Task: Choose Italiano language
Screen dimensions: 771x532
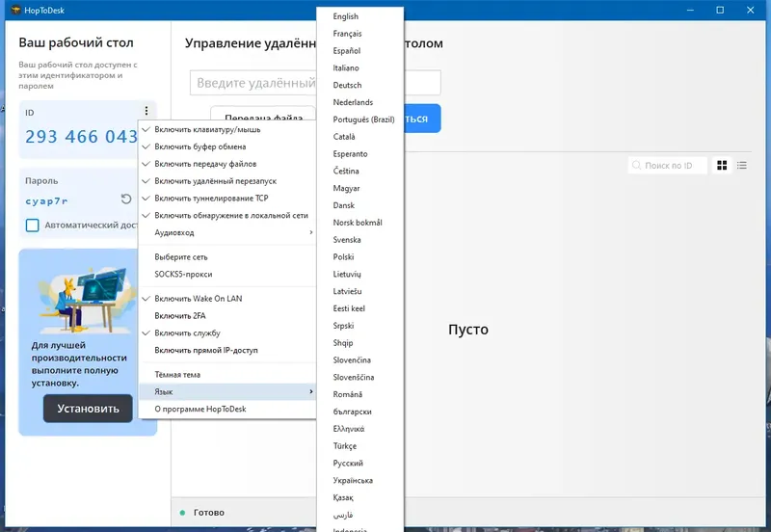Action: click(359, 67)
